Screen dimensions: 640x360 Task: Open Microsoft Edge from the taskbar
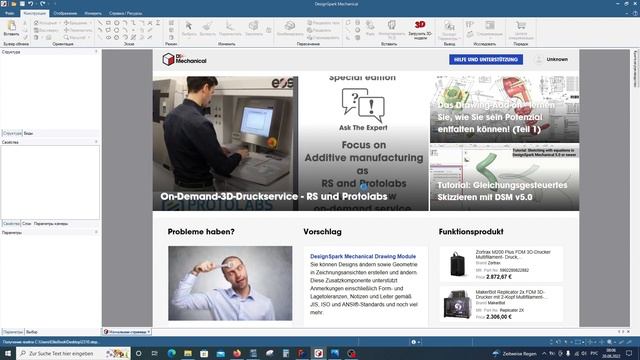point(171,353)
